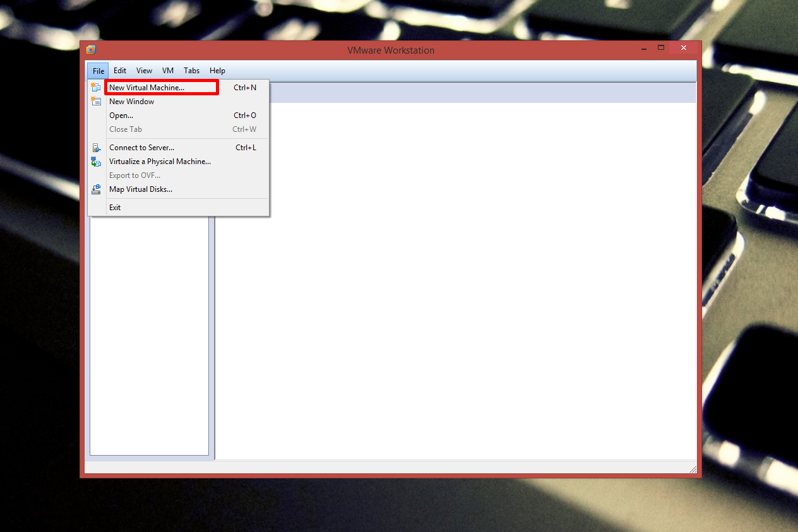Choose Open... in the File menu
Image resolution: width=798 pixels, height=532 pixels.
point(179,115)
